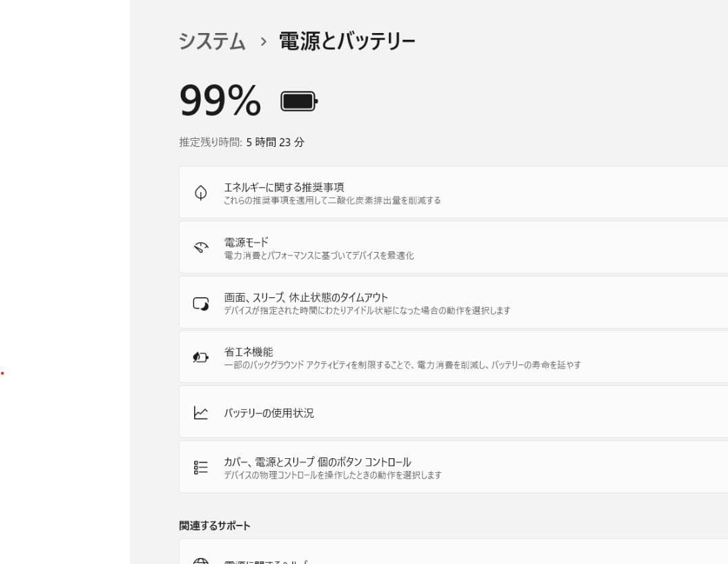Expand the 電源モード settings row
728x564 pixels.
pyautogui.click(x=452, y=247)
